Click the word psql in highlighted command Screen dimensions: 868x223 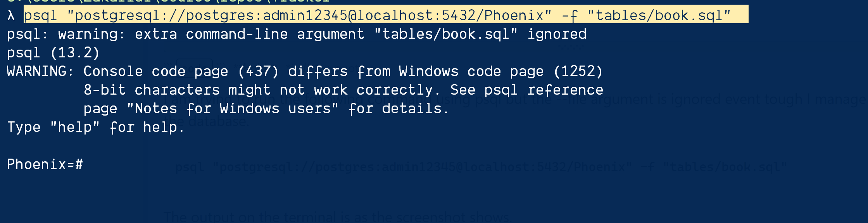41,16
